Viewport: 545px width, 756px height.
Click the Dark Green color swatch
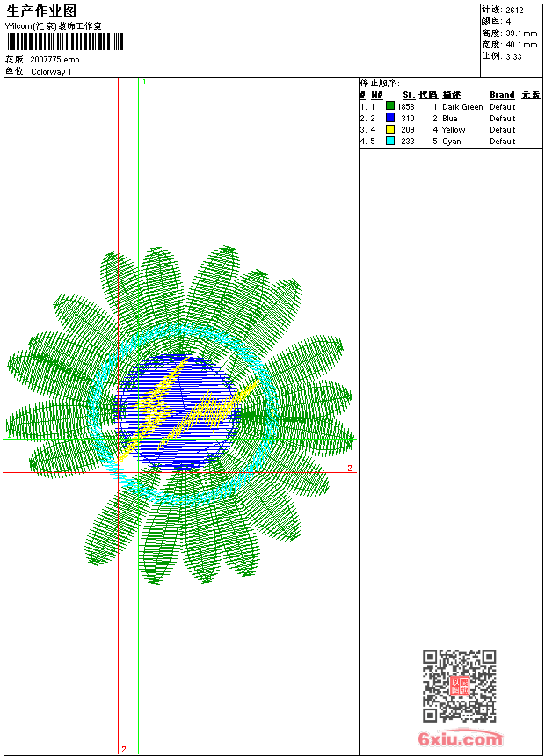390,106
